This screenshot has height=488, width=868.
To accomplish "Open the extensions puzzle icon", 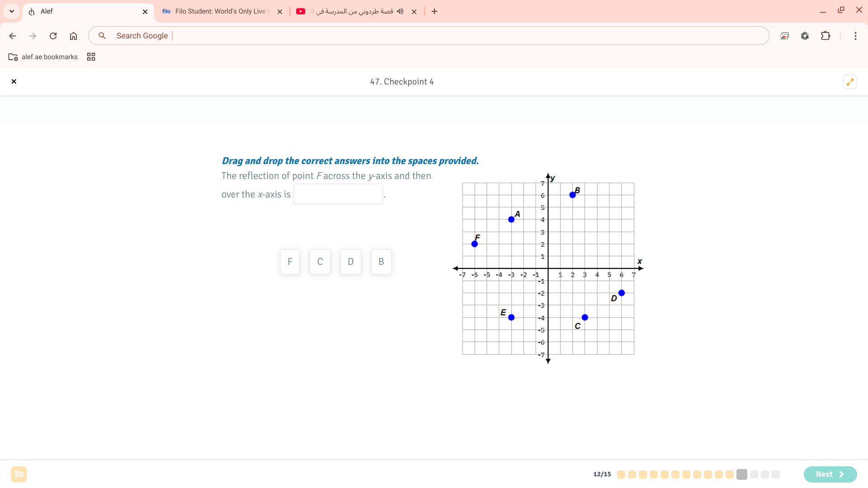I will coord(826,36).
